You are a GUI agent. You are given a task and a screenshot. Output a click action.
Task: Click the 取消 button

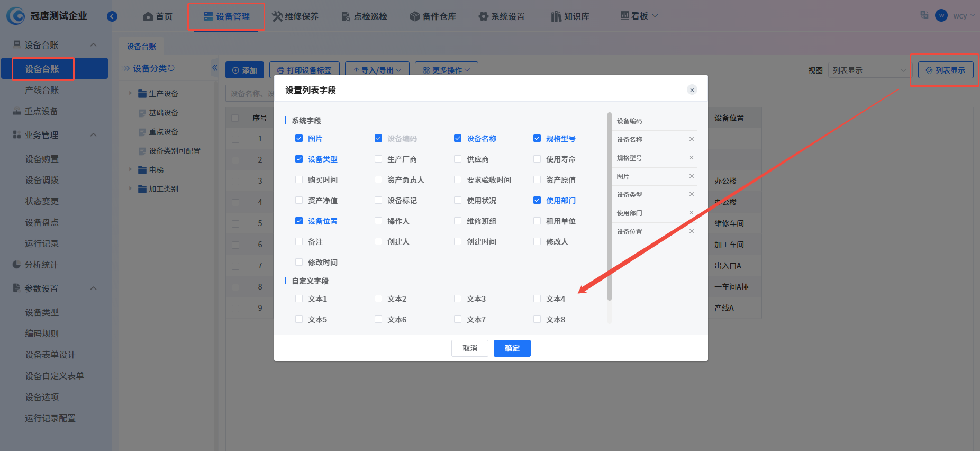coord(470,348)
